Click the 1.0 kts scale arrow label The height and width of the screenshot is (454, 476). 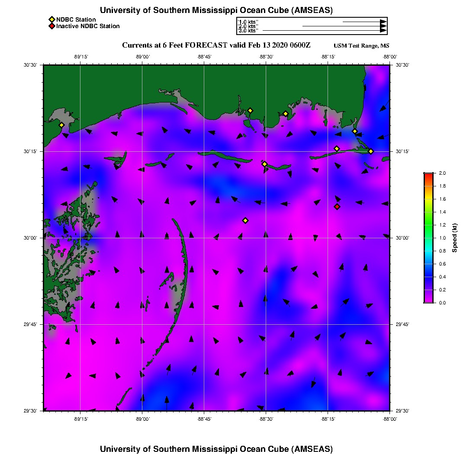click(x=248, y=22)
